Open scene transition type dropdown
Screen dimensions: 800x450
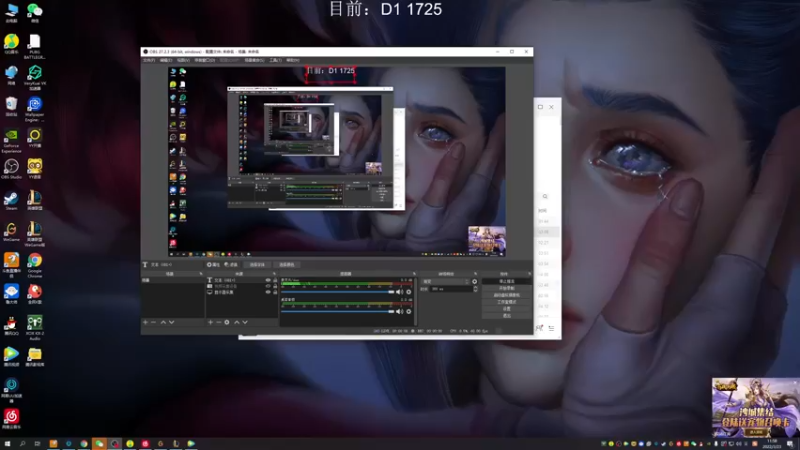coord(445,282)
